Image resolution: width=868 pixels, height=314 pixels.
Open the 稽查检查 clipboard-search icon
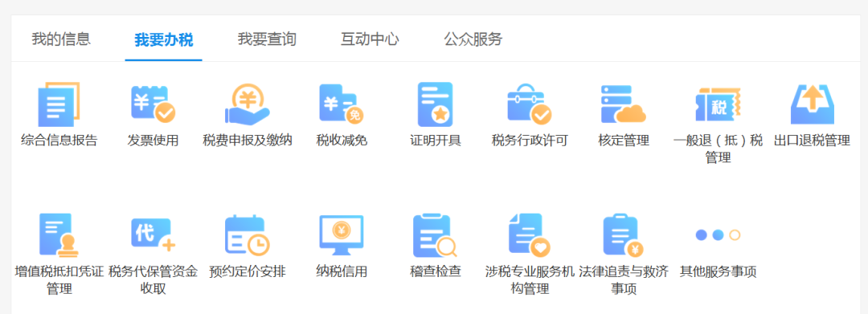coord(435,235)
